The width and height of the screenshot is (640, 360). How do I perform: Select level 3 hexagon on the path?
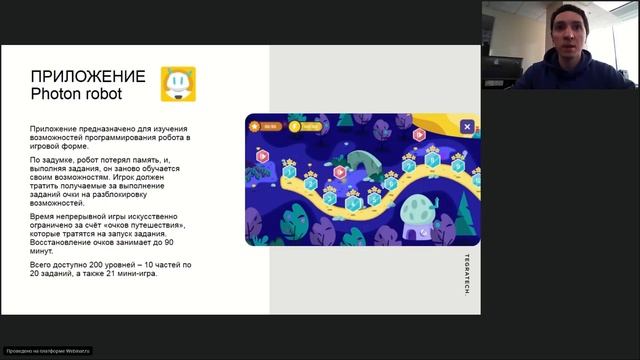coord(330,198)
